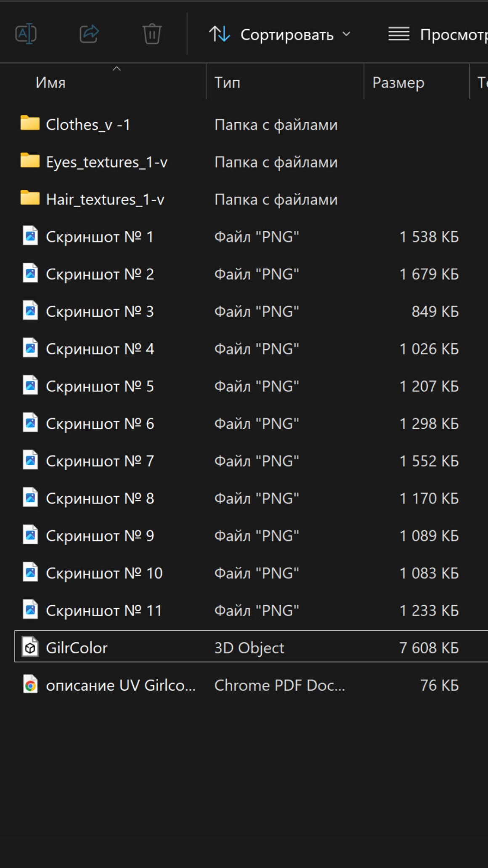Open the Сортировать sort dropdown

point(279,35)
